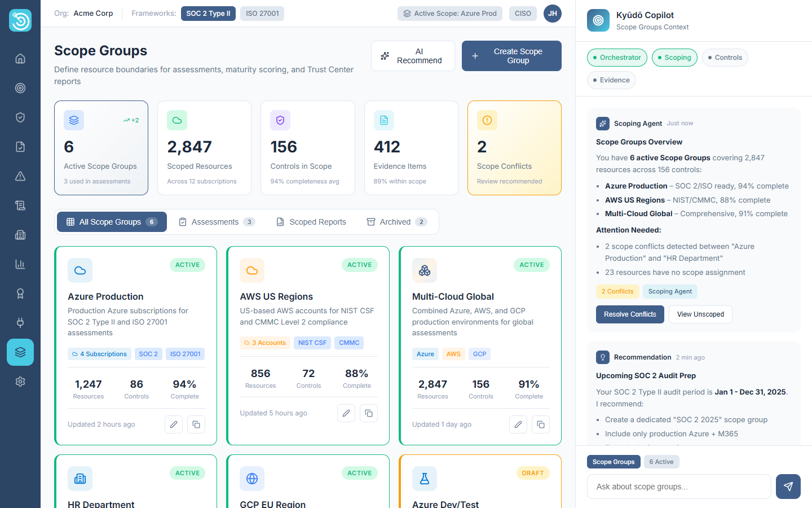
Task: Open the Scope Conflicts stat card
Action: tap(514, 148)
